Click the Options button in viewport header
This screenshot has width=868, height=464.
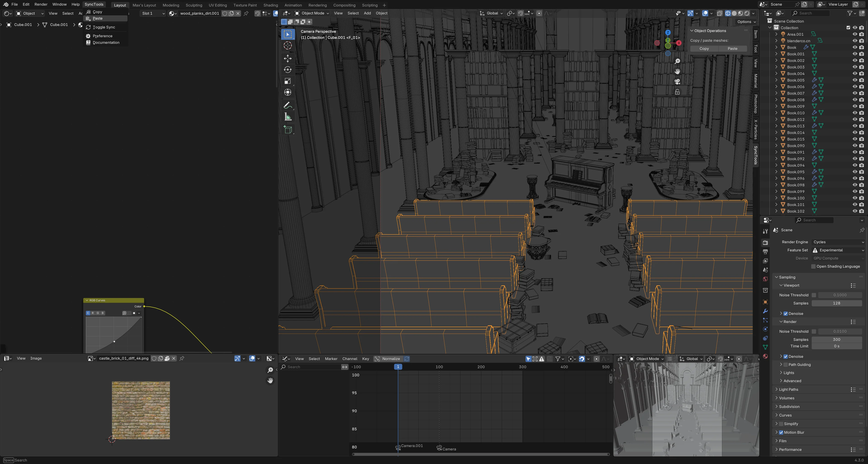point(747,21)
